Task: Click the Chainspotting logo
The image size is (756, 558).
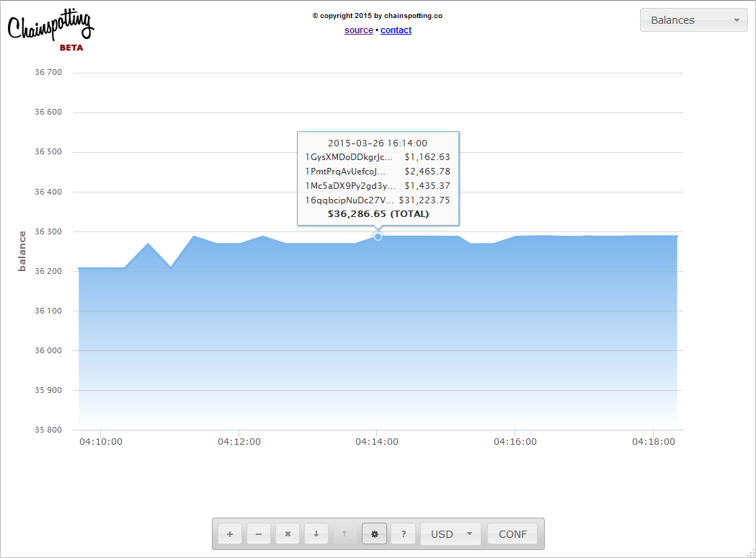Action: click(x=50, y=29)
